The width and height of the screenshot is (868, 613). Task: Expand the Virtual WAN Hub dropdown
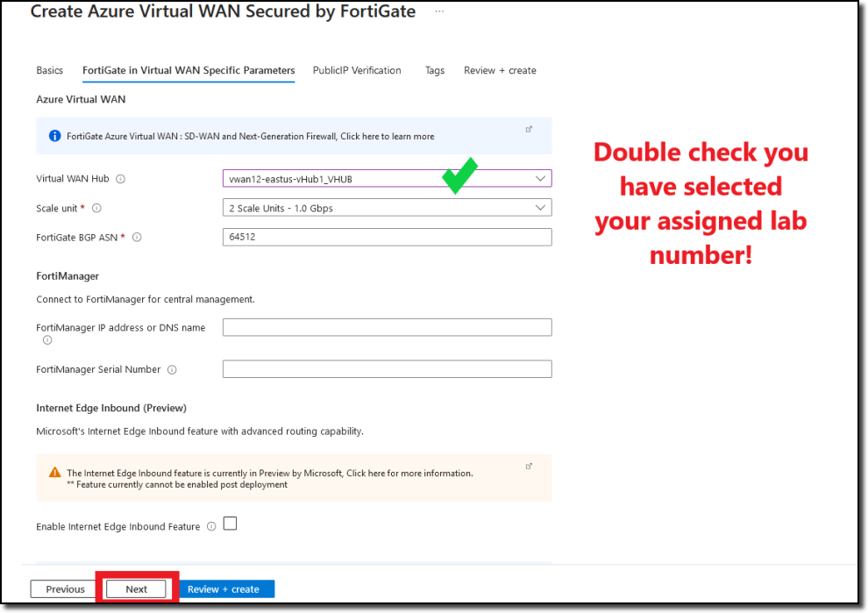click(387, 178)
